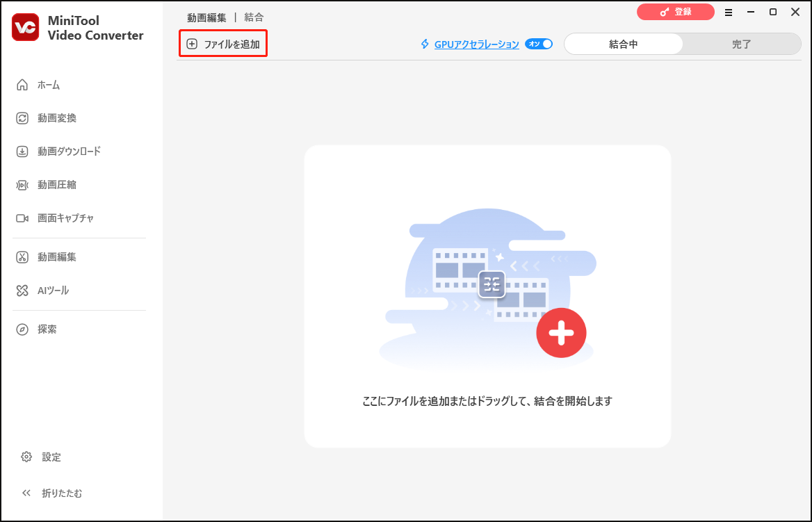Open 探索 in the sidebar

click(36, 329)
